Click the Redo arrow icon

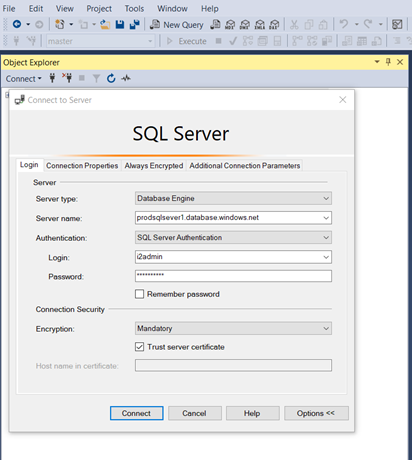tap(368, 24)
